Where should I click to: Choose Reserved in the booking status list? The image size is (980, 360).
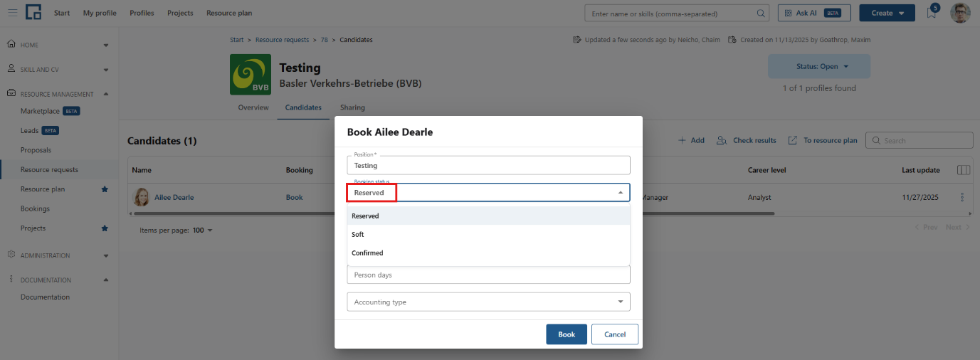[x=488, y=216]
